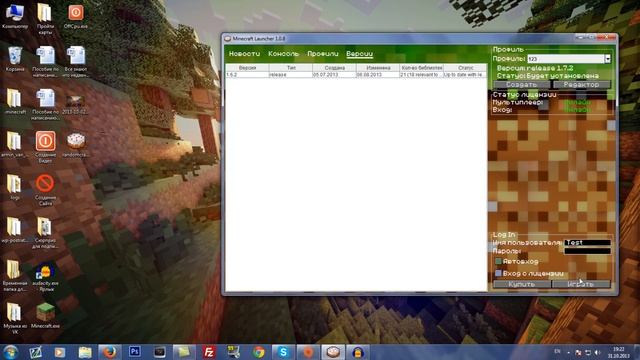The image size is (640, 360).
Task: Open the yellow Sticky Notes taskbar icon
Action: (x=184, y=352)
